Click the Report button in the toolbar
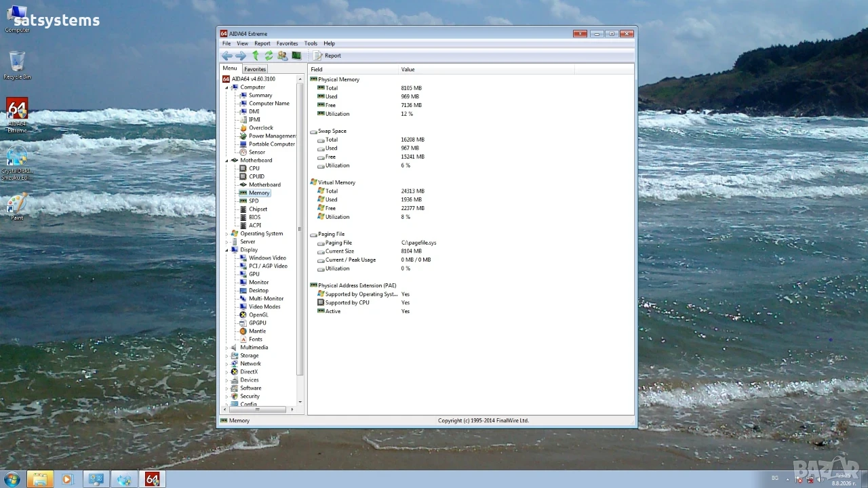 327,56
